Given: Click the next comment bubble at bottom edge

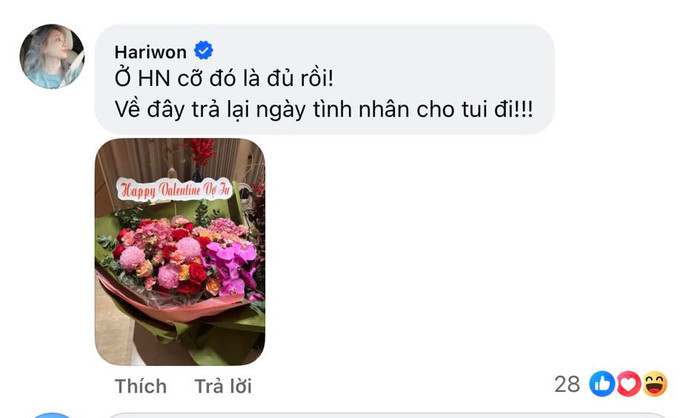Looking at the screenshot, I should (388, 415).
